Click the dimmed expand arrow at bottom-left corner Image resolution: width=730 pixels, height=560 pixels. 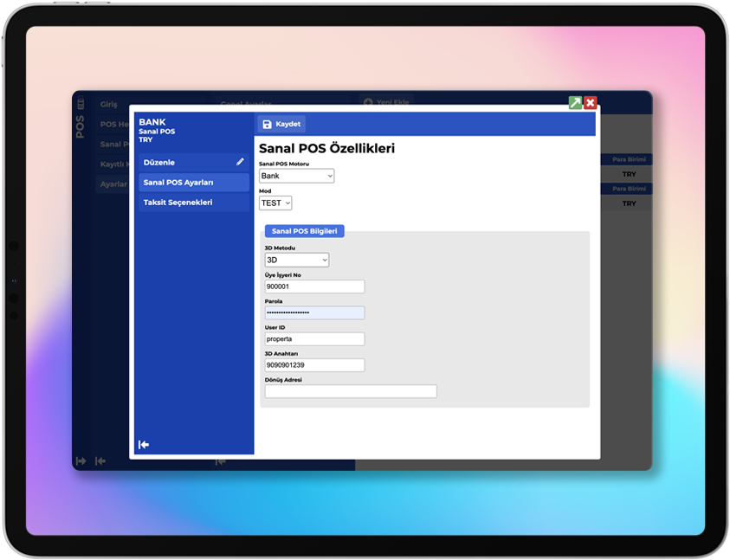[x=81, y=461]
